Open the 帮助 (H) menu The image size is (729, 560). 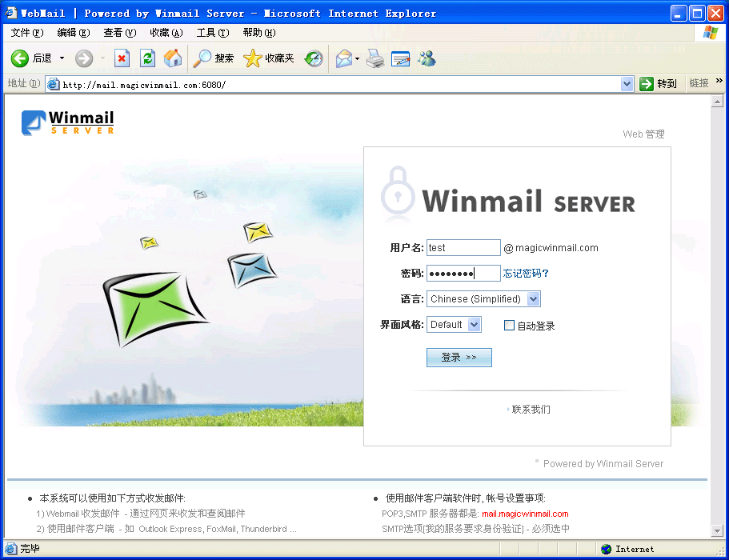click(259, 33)
